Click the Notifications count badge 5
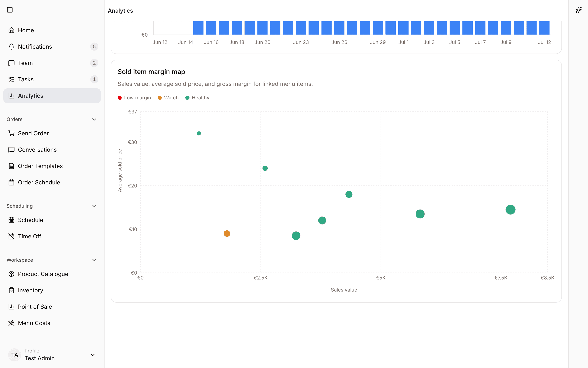 tap(94, 46)
